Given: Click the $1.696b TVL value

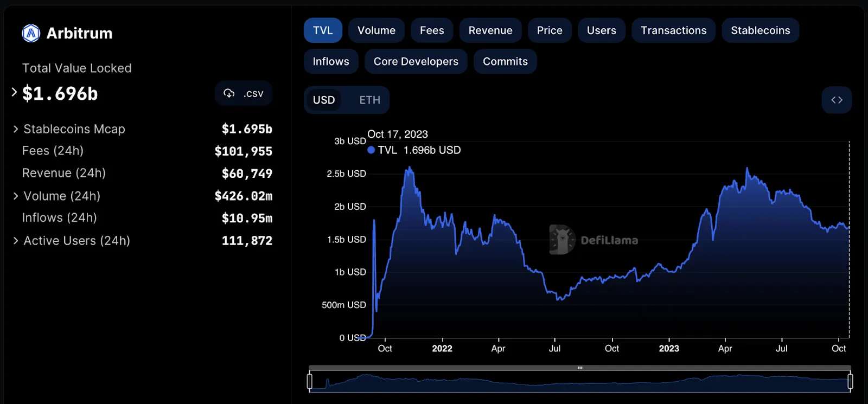Looking at the screenshot, I should [60, 93].
